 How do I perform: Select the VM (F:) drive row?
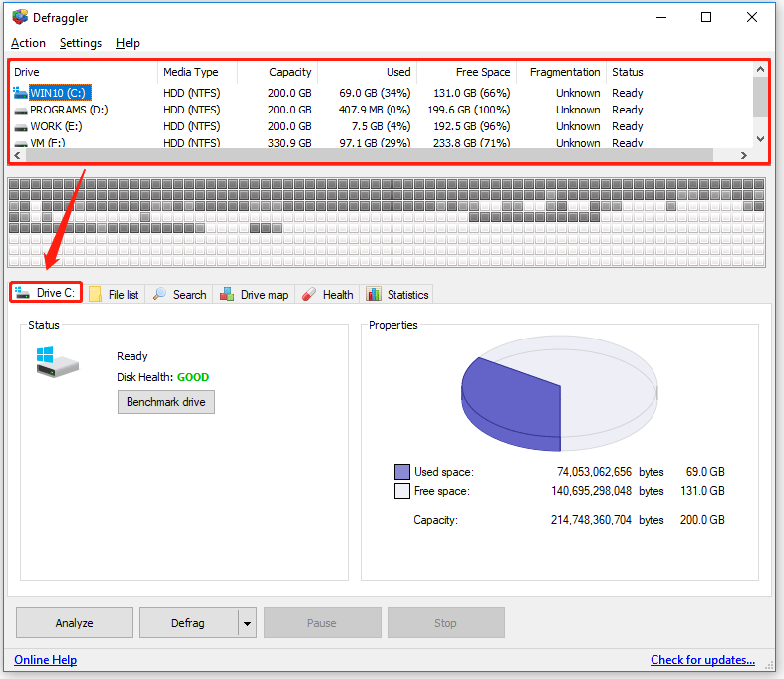pyautogui.click(x=382, y=143)
